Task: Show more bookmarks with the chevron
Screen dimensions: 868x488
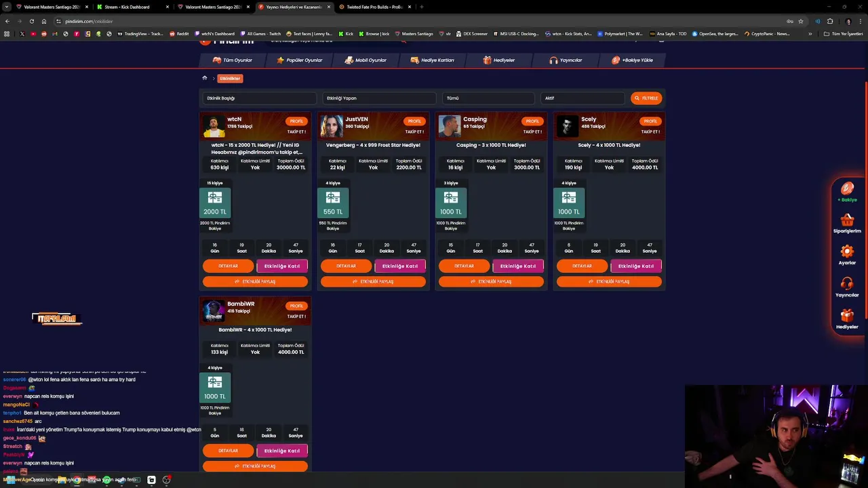Action: (810, 34)
